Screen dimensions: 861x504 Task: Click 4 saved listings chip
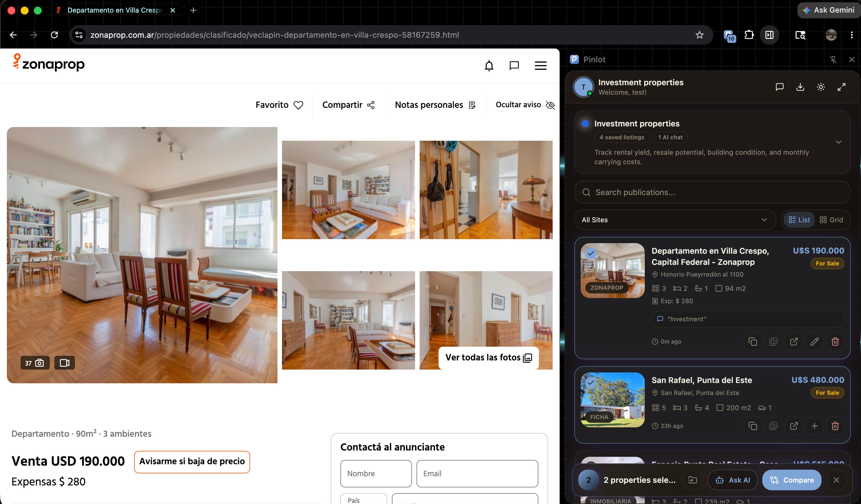point(622,137)
